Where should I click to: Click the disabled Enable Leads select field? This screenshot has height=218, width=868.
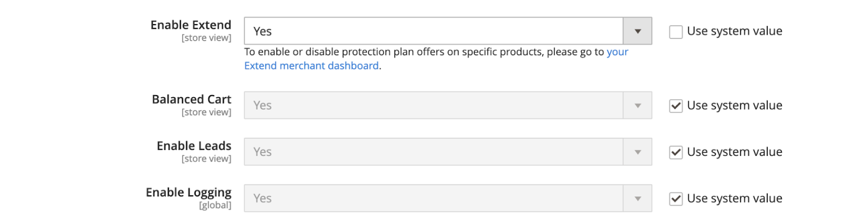(433, 152)
